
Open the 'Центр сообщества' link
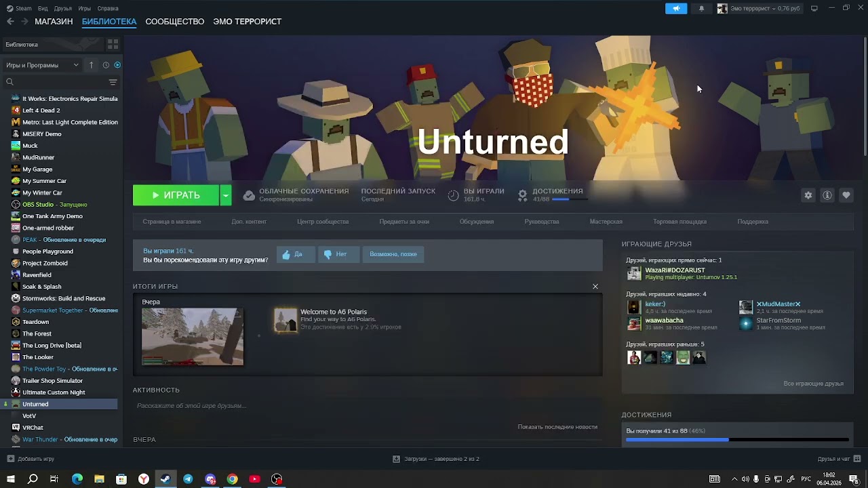(x=323, y=222)
